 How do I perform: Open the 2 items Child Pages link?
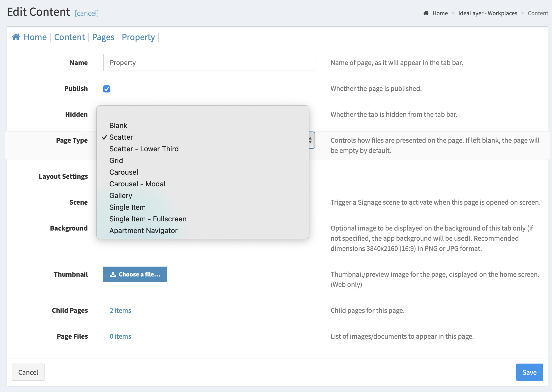(120, 310)
